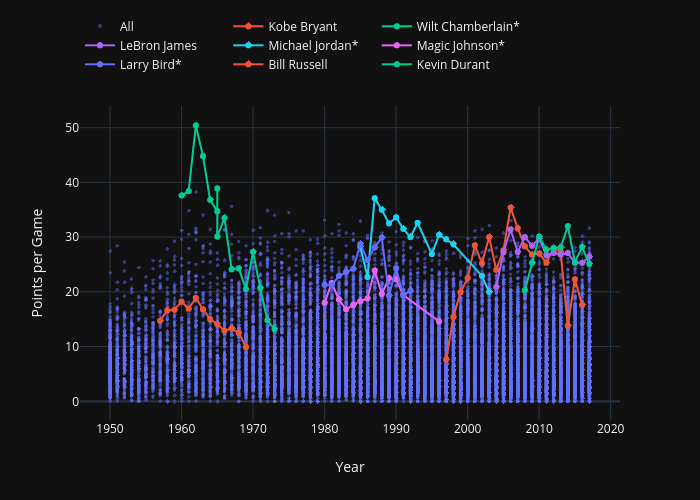The image size is (700, 500).
Task: Click the red marker icon beside Bill Russell
Action: coord(249,64)
